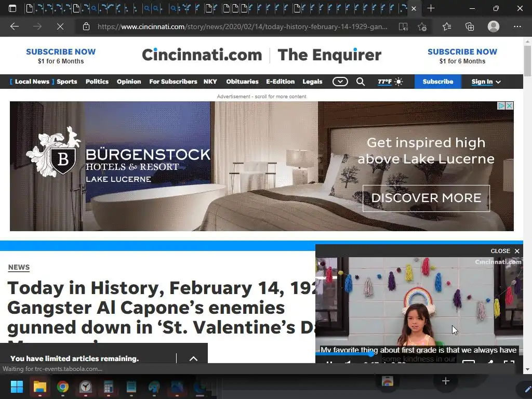Open the Legals section
Screen dimensions: 532x399
(312, 82)
